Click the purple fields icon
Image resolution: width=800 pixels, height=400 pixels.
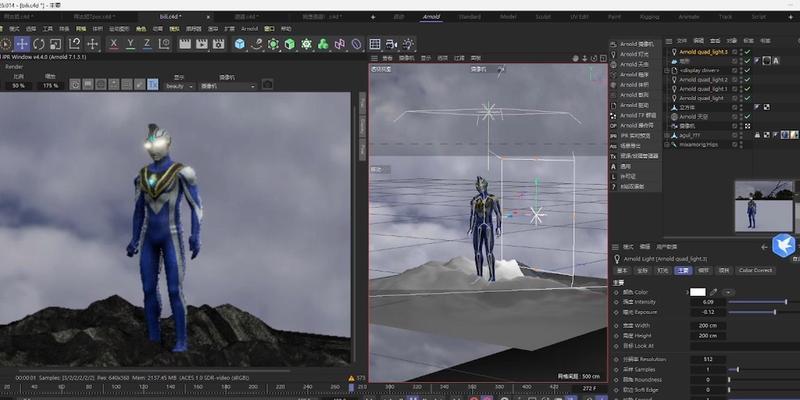tap(340, 44)
